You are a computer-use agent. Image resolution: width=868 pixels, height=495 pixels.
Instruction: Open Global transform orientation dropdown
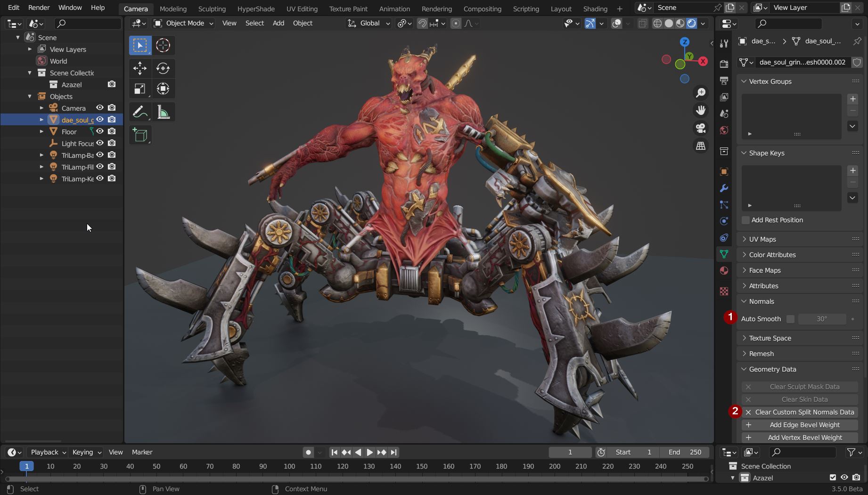click(369, 24)
